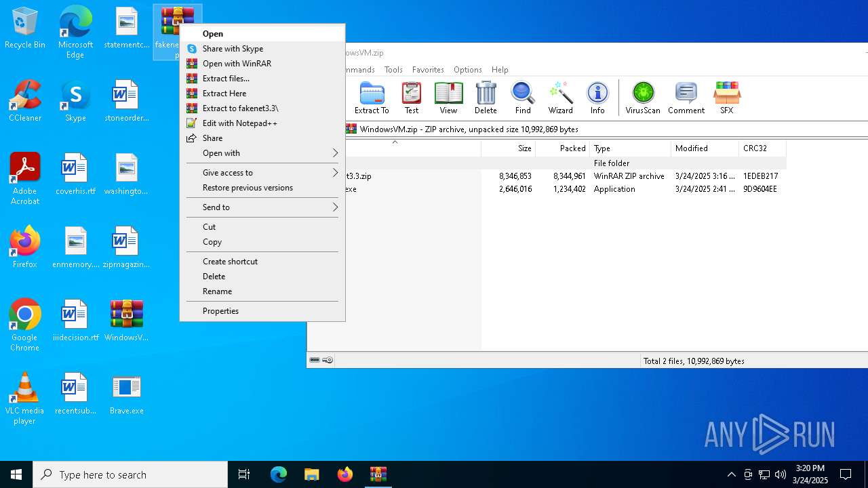
Task: Sort by the CRC32 column header
Action: click(763, 148)
